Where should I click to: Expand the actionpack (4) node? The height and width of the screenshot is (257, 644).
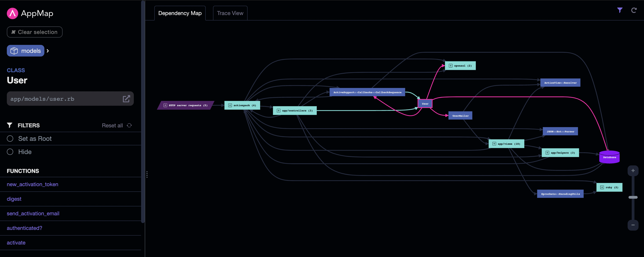click(x=230, y=105)
